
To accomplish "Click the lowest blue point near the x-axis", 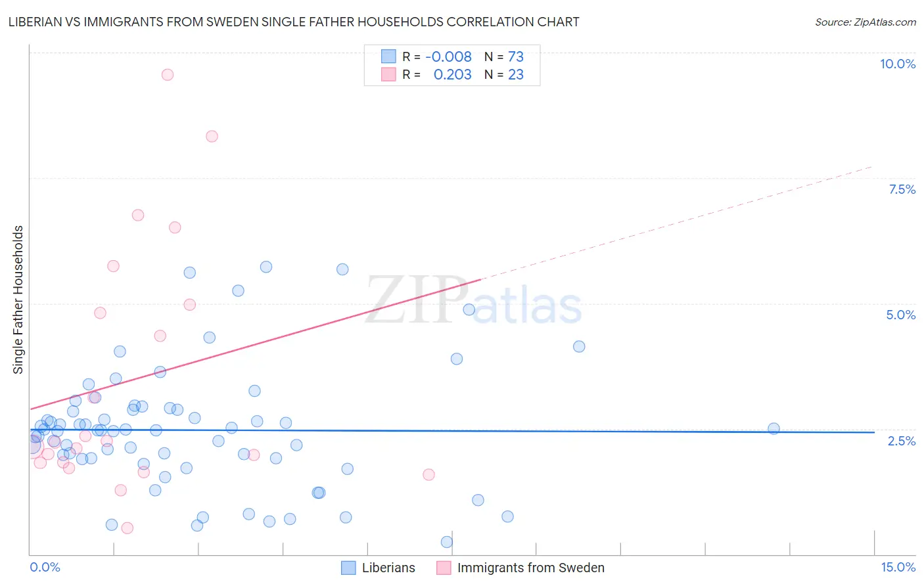I will (447, 542).
